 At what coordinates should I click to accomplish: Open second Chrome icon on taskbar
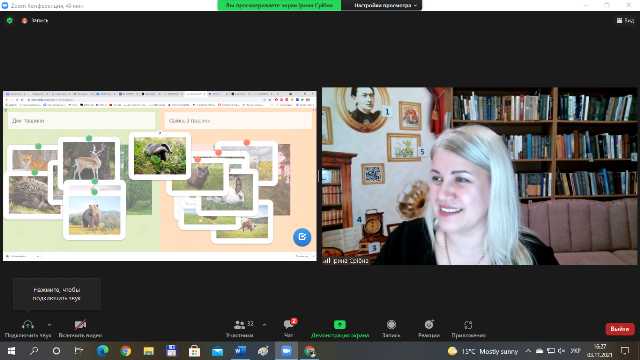click(309, 351)
